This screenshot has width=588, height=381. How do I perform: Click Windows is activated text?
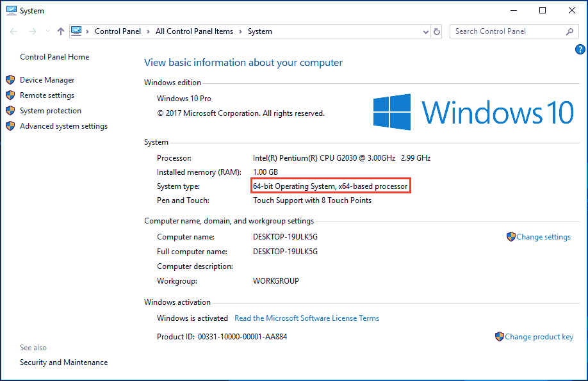point(192,318)
